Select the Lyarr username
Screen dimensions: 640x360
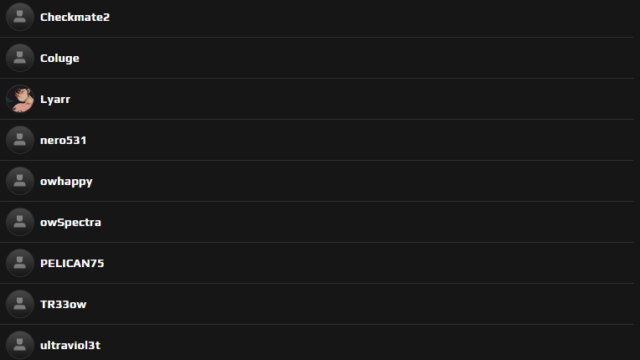pyautogui.click(x=55, y=100)
